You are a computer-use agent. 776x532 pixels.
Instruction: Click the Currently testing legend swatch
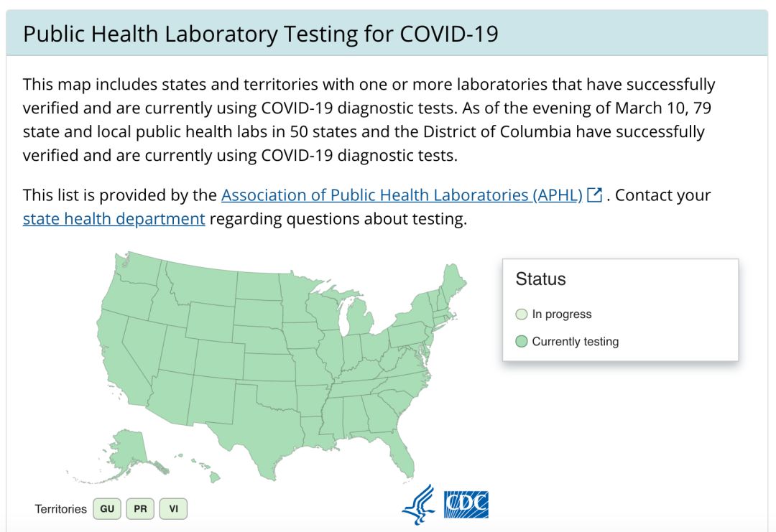pyautogui.click(x=522, y=342)
